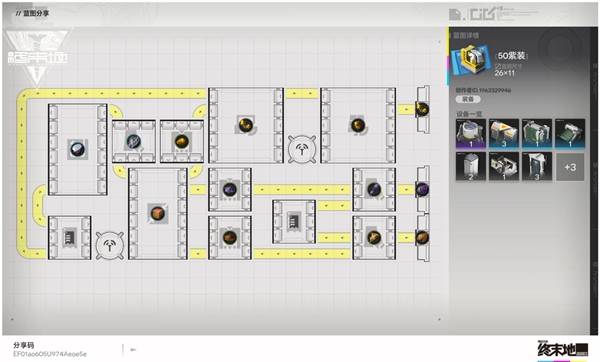Click the purple-highlighted device thumbnail with count 1

click(x=471, y=134)
